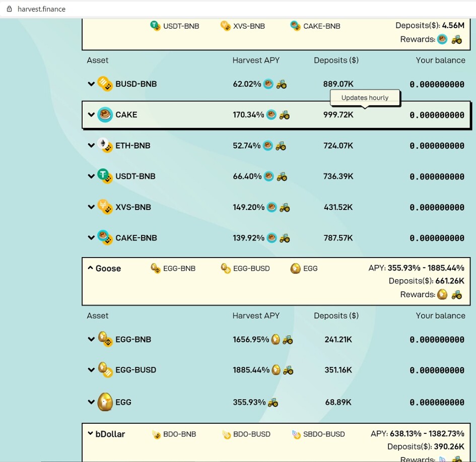Click the Harvest APY column header in Goose
The height and width of the screenshot is (462, 476).
(x=256, y=315)
